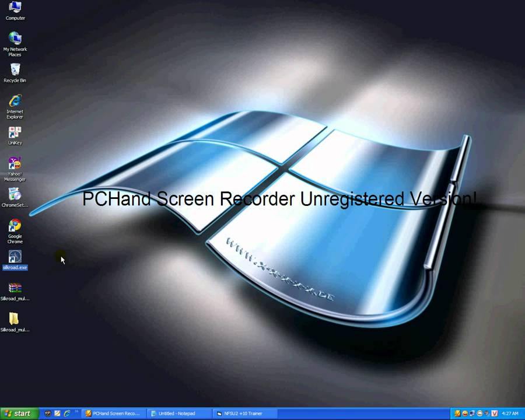Select My Network Places icon
The height and width of the screenshot is (420, 525).
tap(15, 44)
